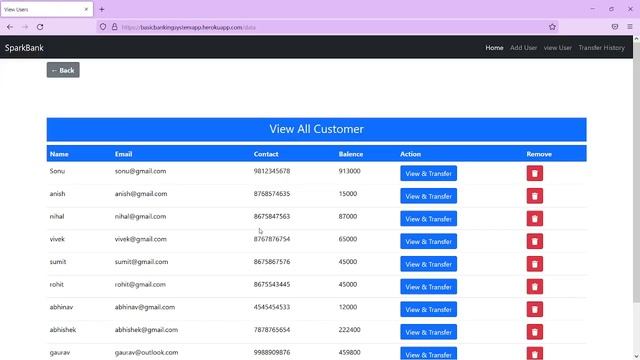View & Transfer for abhishek
The width and height of the screenshot is (640, 360).
tap(429, 332)
